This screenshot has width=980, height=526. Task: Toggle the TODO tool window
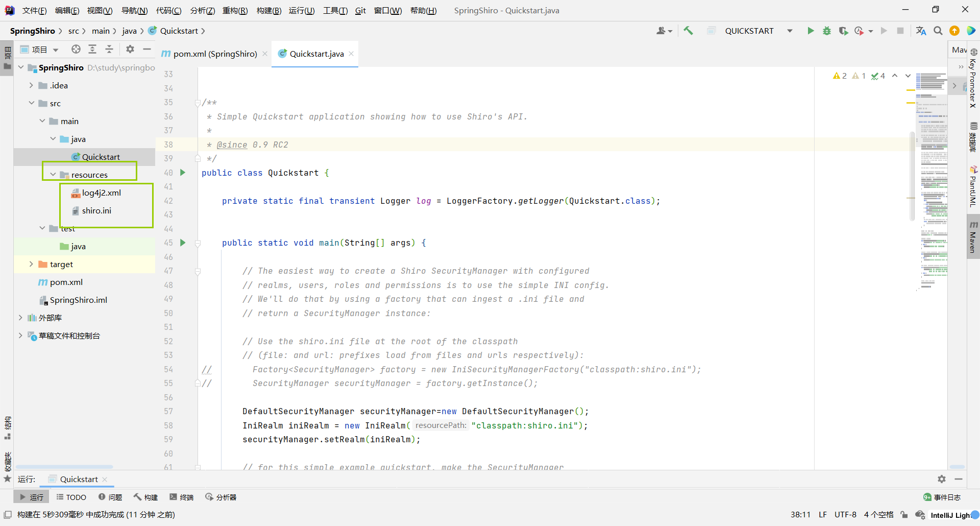[71, 497]
